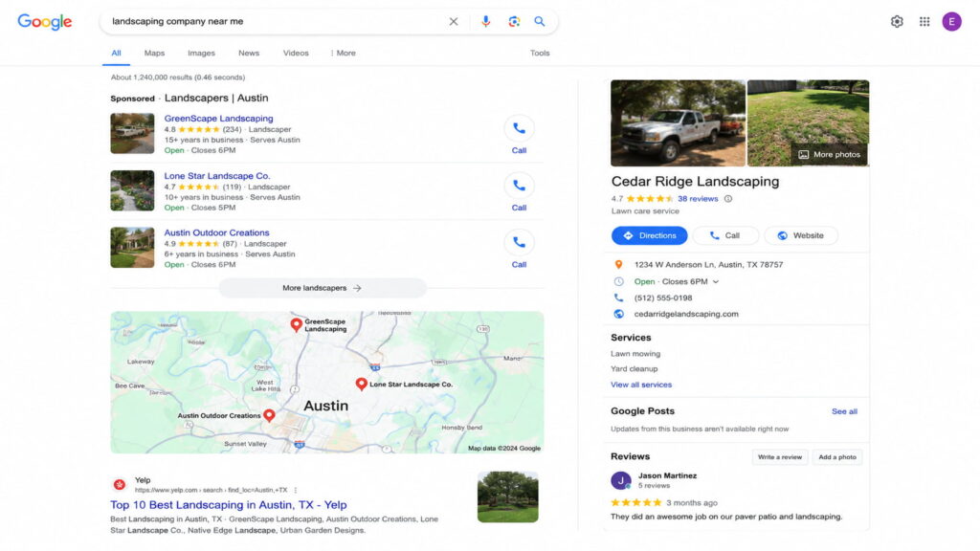Click Add a photo button
This screenshot has height=551, width=980.
[836, 457]
